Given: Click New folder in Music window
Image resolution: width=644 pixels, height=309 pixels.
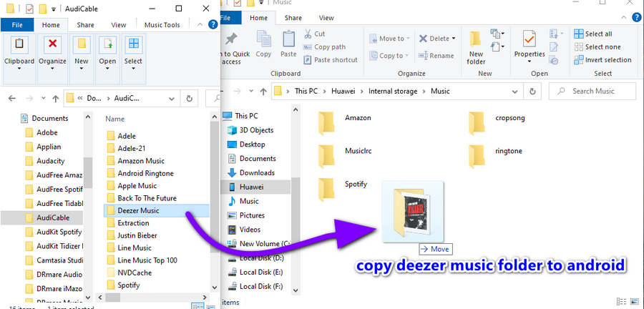Looking at the screenshot, I should coord(476,48).
